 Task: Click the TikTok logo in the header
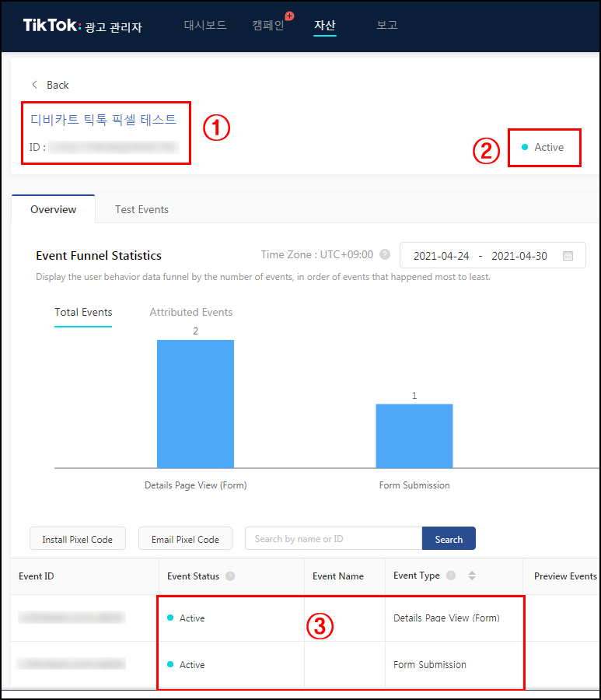(x=51, y=26)
